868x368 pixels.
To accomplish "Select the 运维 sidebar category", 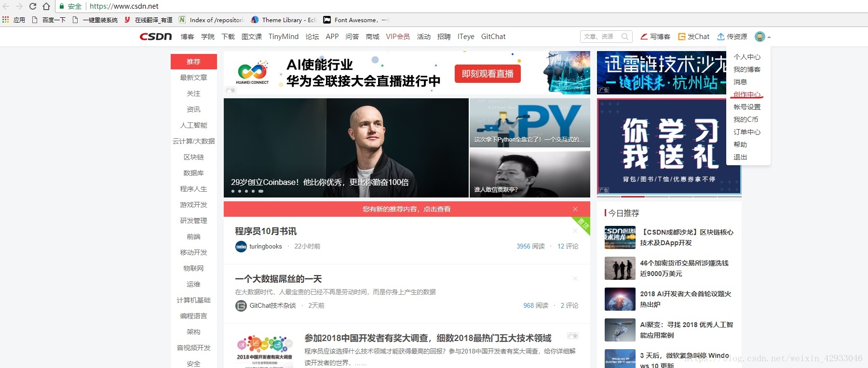I will click(x=194, y=284).
